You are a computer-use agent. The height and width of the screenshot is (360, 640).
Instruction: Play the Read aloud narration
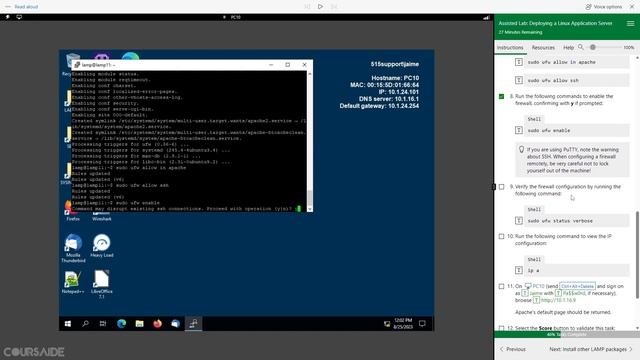[320, 7]
